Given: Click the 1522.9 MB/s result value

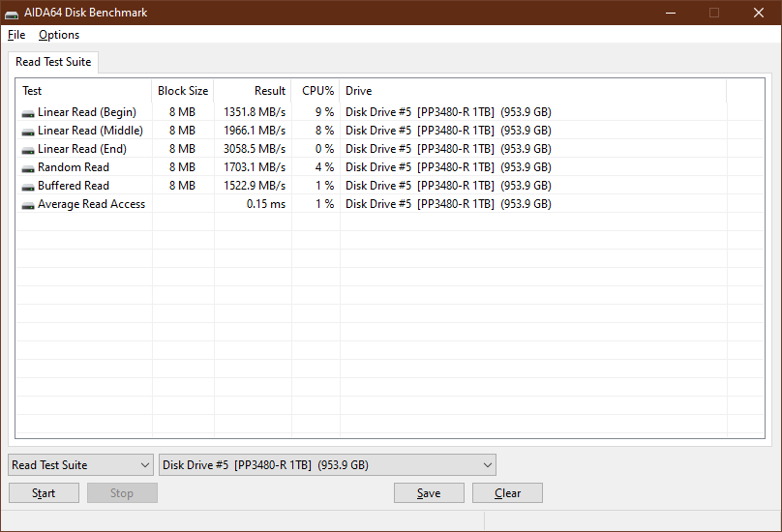Looking at the screenshot, I should pos(255,186).
